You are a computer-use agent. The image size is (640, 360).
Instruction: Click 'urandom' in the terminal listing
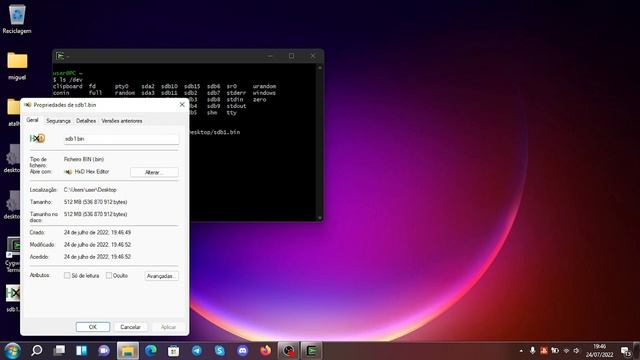pos(264,87)
